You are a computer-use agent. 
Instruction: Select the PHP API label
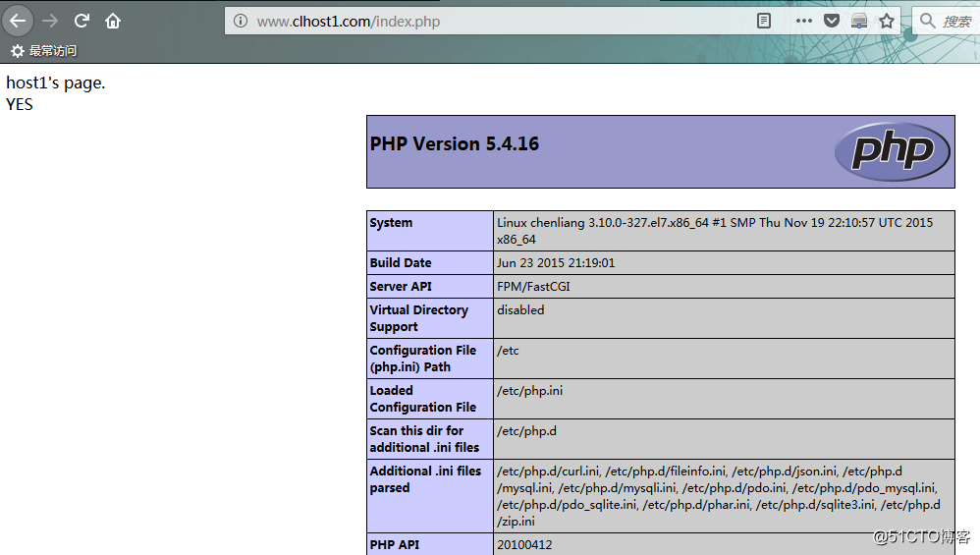point(395,544)
